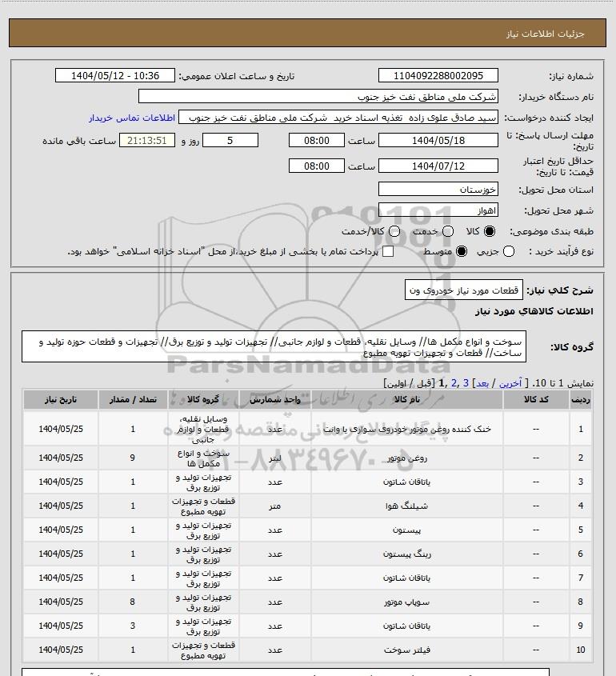Click the buyer organization name field

318,97
